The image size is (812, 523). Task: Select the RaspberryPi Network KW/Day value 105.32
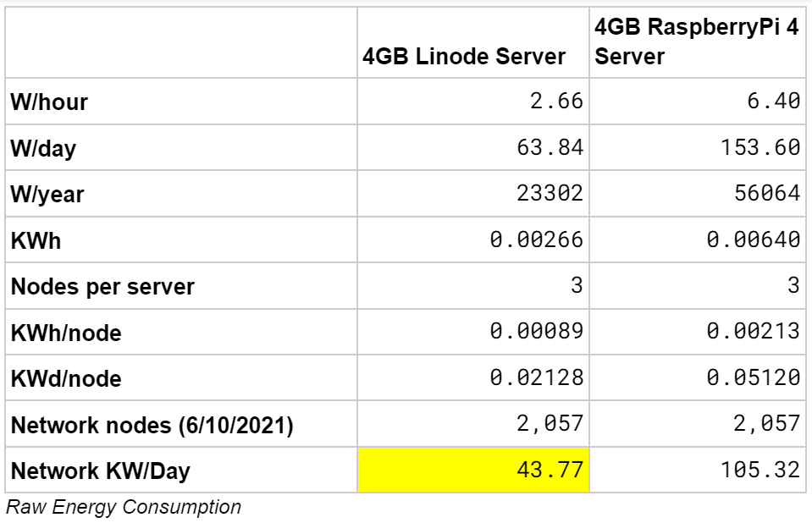(x=760, y=470)
